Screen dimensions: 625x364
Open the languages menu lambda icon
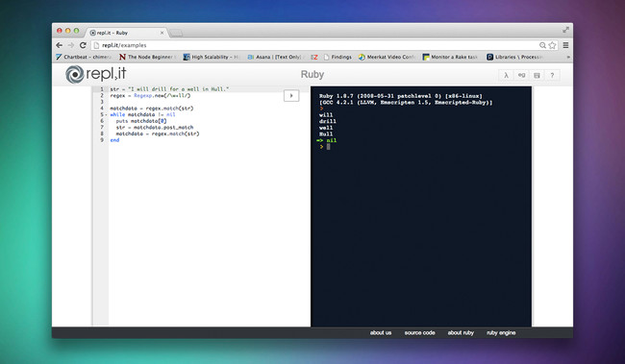click(x=506, y=75)
